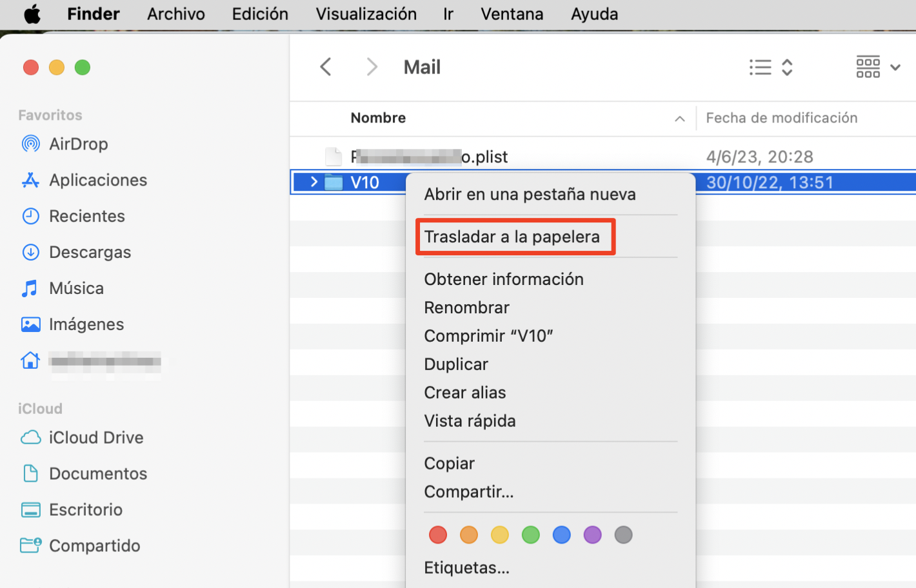Click the date 30/10/22, 13:51
Viewport: 916px width, 588px height.
(770, 182)
